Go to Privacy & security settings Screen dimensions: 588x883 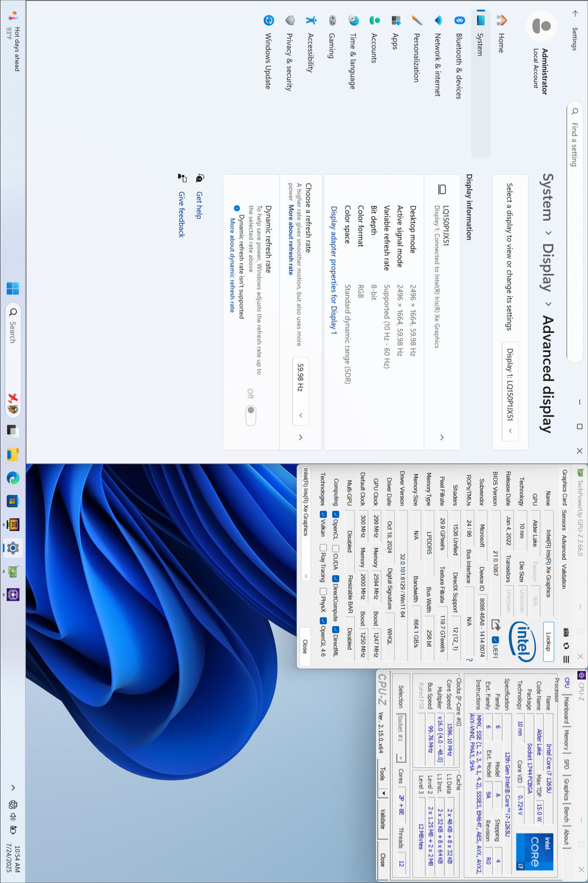tap(290, 52)
